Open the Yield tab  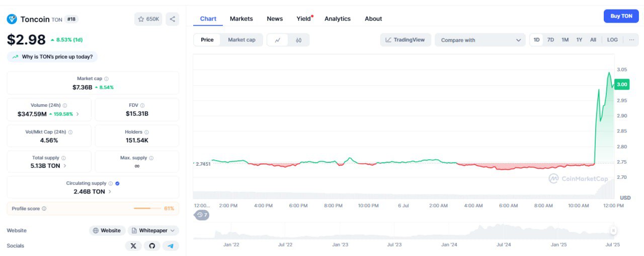304,19
